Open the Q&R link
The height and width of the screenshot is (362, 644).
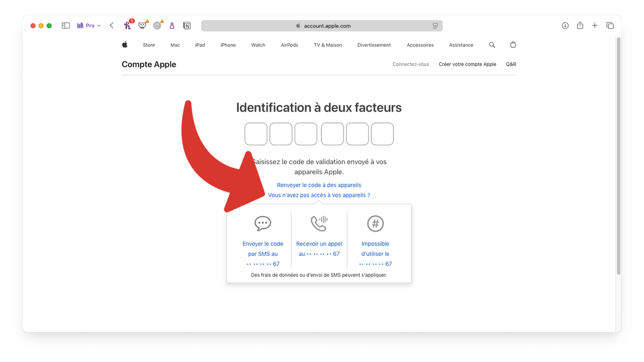[x=511, y=64]
